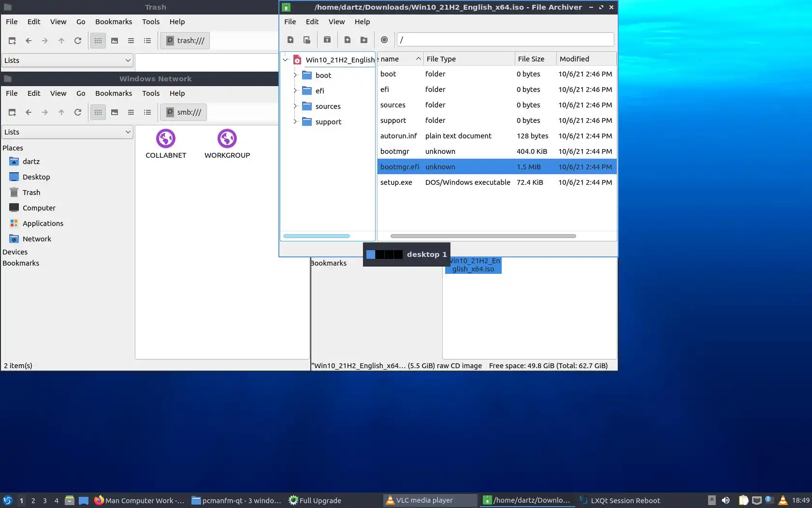812x508 pixels.
Task: Click the Open archive icon in File Archiver toolbar
Action: click(x=306, y=40)
